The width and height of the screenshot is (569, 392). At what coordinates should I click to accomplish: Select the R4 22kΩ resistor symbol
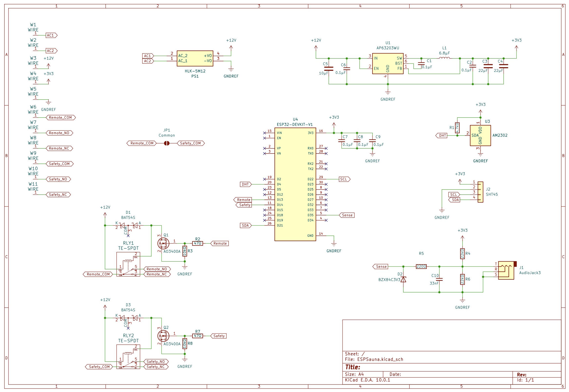462,254
